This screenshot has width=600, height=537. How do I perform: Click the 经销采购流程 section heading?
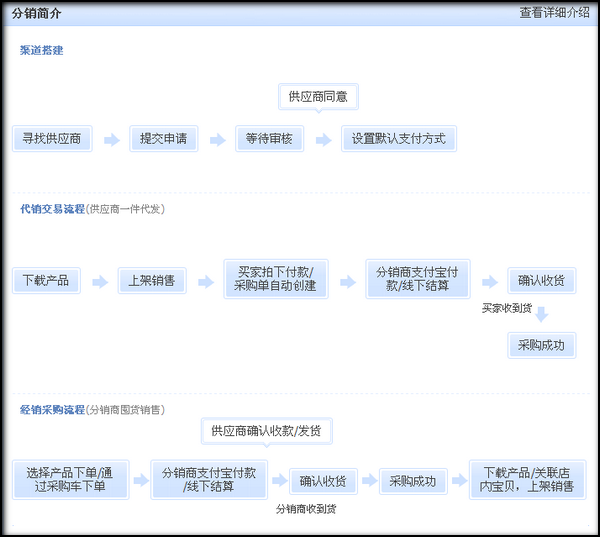(x=52, y=410)
